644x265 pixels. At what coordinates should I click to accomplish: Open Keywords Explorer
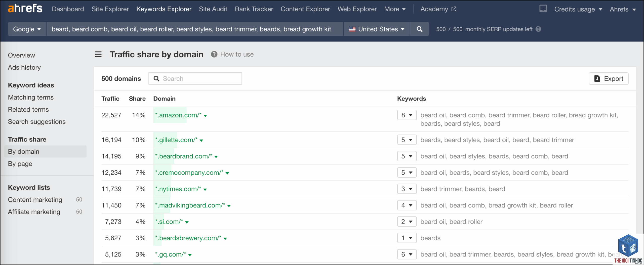pyautogui.click(x=164, y=9)
